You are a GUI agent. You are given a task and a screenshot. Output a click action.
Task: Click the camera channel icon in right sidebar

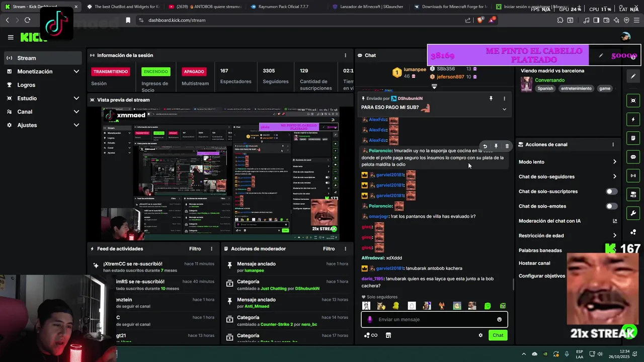(x=633, y=194)
